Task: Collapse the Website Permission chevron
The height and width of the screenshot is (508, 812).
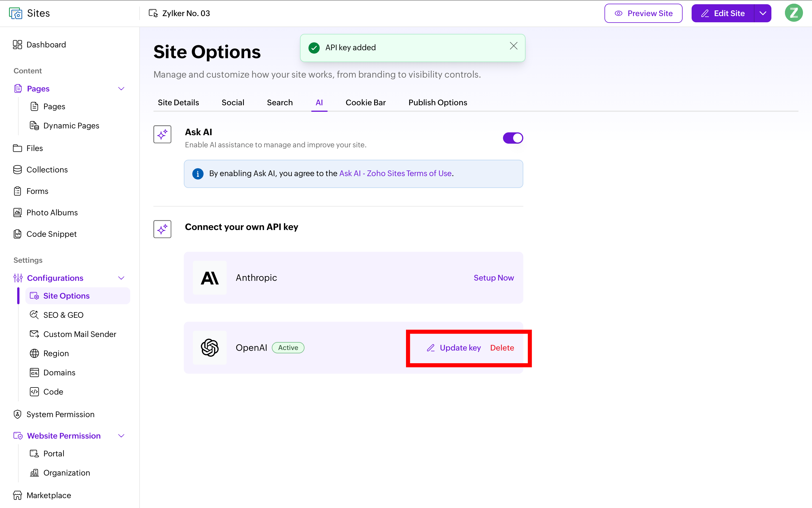Action: pos(122,436)
